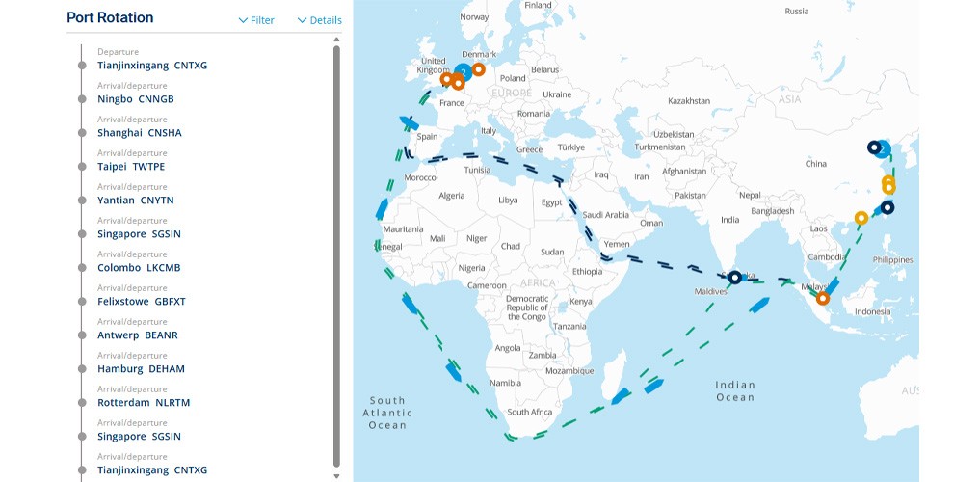This screenshot has width=980, height=482.
Task: Select the Felixstowe GBFXT port row
Action: (142, 302)
